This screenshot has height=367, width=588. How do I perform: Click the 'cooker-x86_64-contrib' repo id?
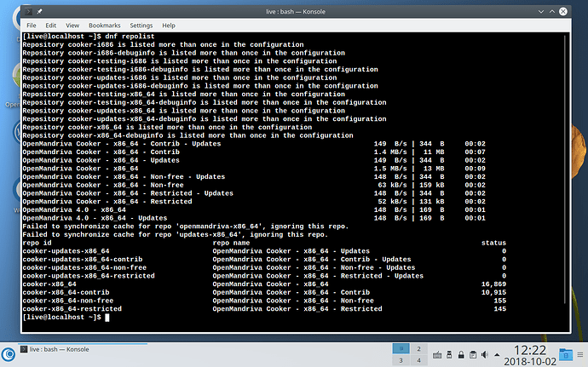[x=66, y=292]
